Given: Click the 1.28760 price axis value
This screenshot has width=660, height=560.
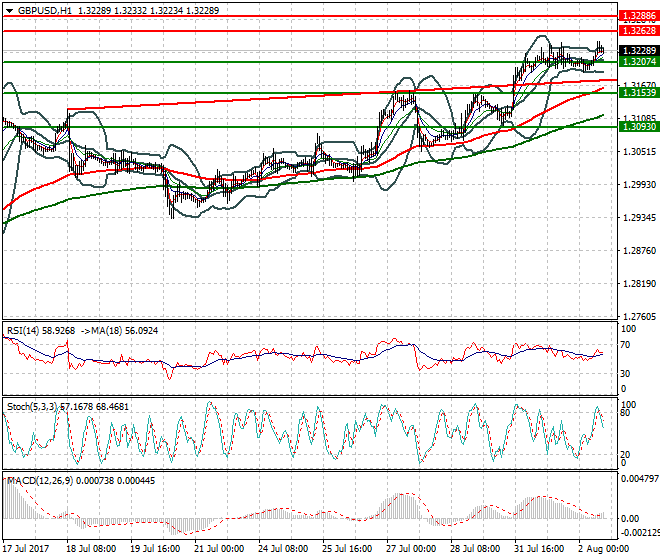Looking at the screenshot, I should pos(639,251).
